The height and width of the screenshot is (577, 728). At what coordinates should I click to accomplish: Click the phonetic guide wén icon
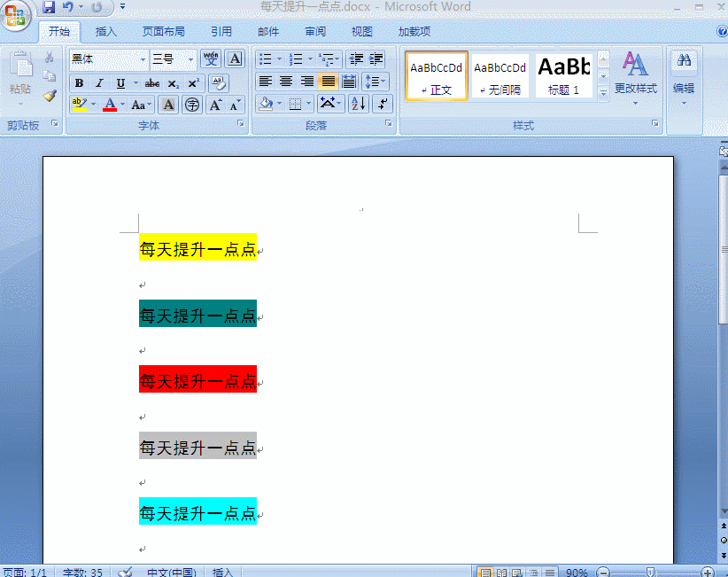point(211,59)
